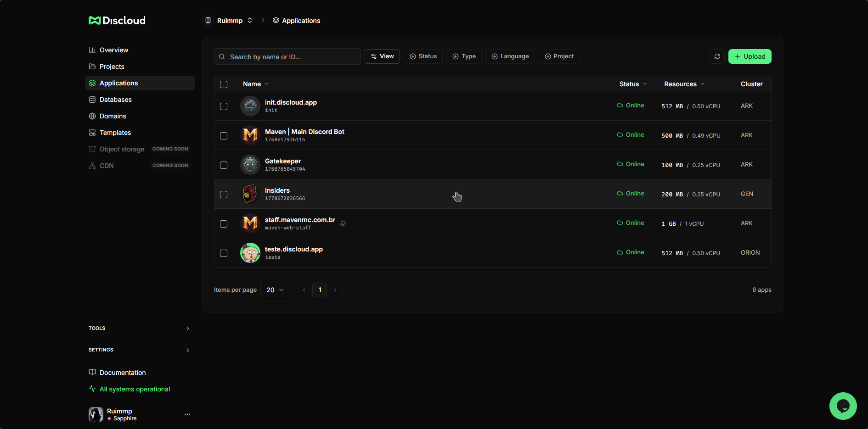Toggle the select-all checkbox in header
868x429 pixels.
tap(224, 84)
